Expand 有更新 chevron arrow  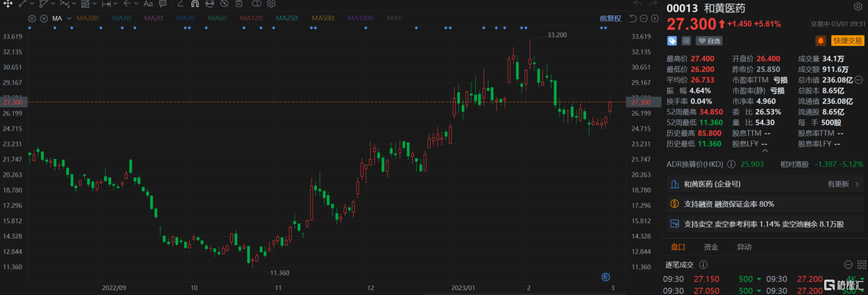858,184
